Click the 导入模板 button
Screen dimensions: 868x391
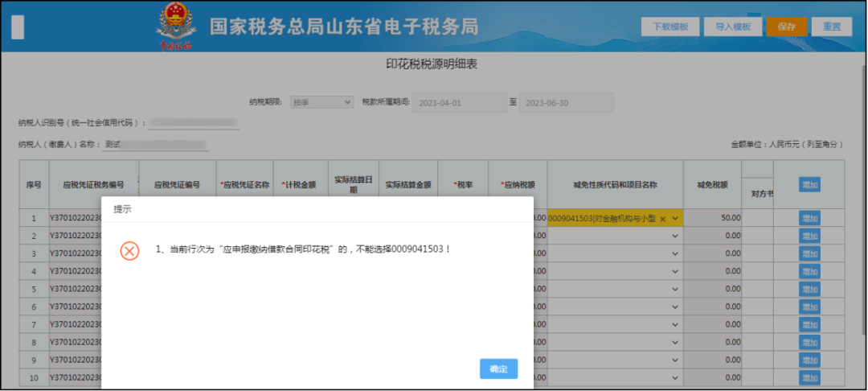pyautogui.click(x=733, y=27)
